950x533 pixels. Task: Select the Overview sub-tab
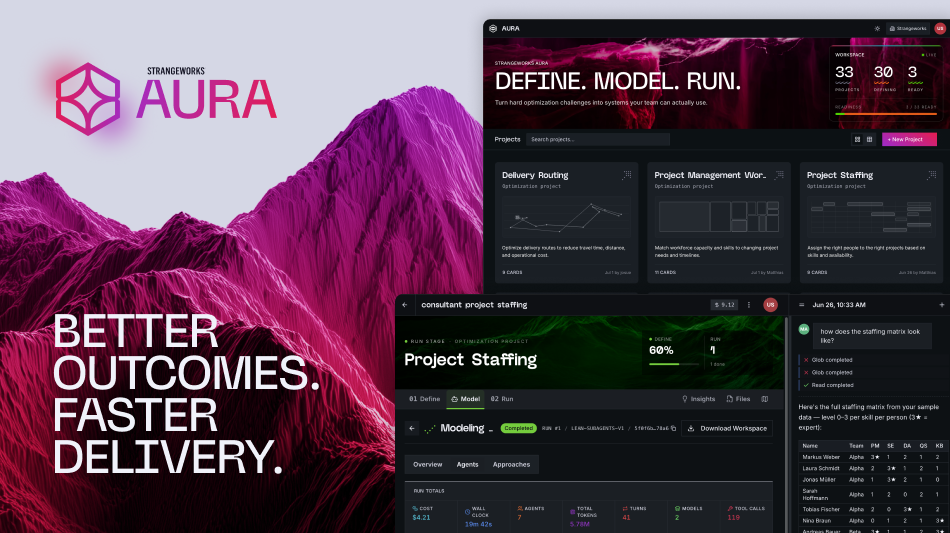pos(428,465)
